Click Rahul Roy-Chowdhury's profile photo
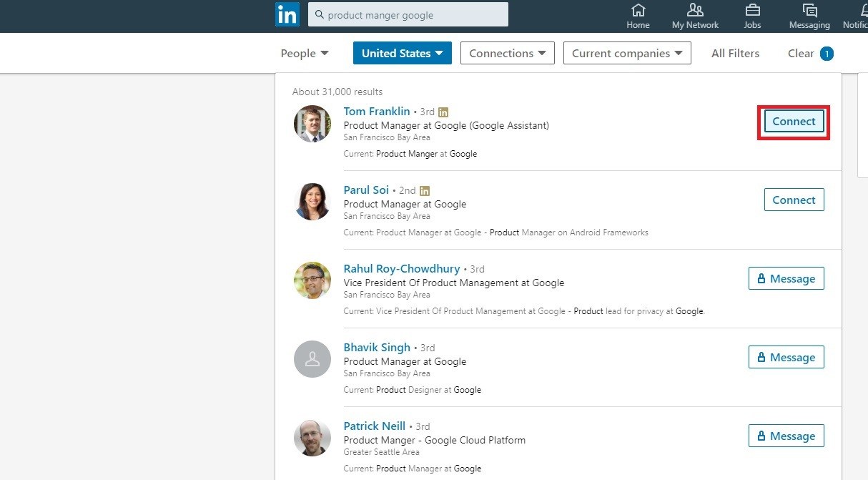The width and height of the screenshot is (868, 480). [312, 280]
